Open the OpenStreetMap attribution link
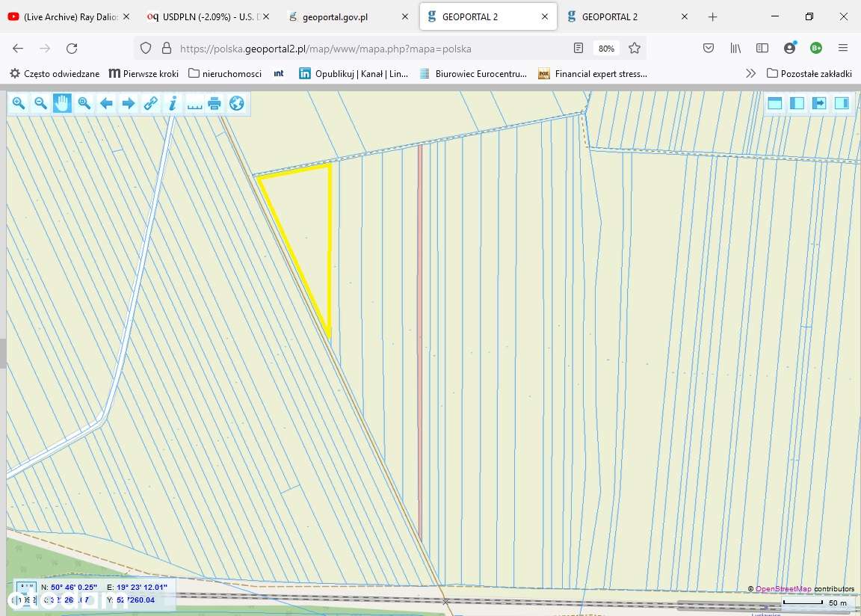This screenshot has height=616, width=861. click(783, 589)
